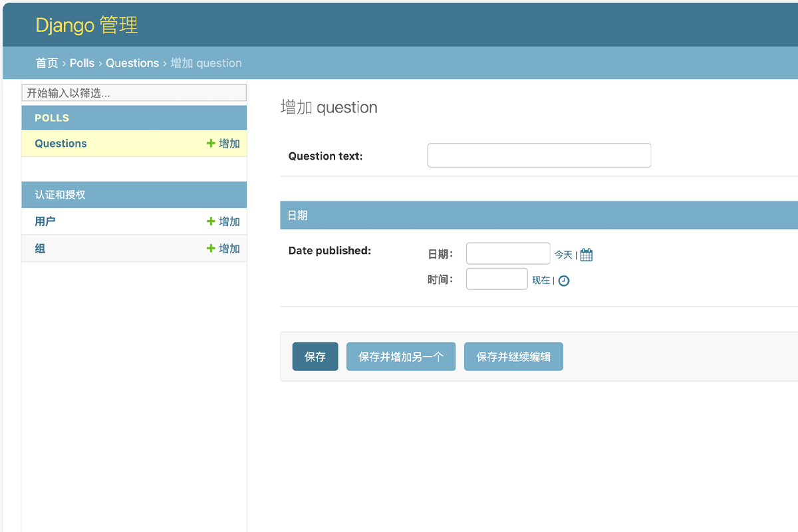798x532 pixels.
Task: Add a Questions entry via 增加 link
Action: click(223, 144)
